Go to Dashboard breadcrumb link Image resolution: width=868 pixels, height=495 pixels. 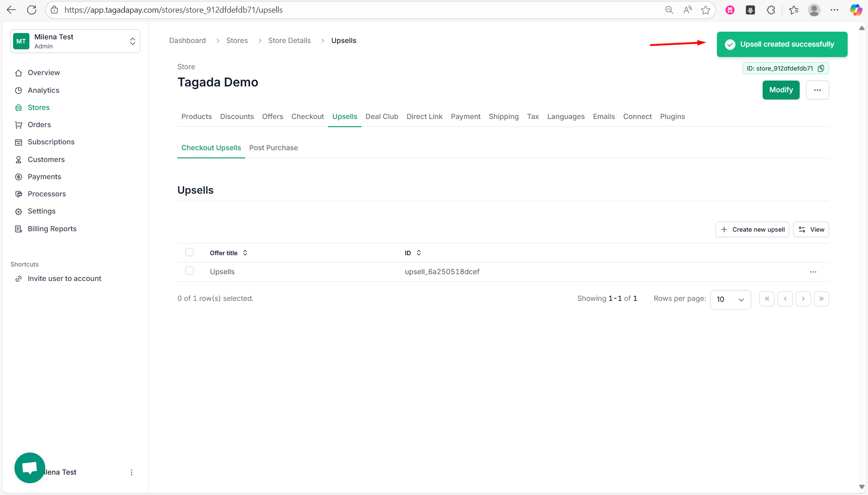point(187,40)
